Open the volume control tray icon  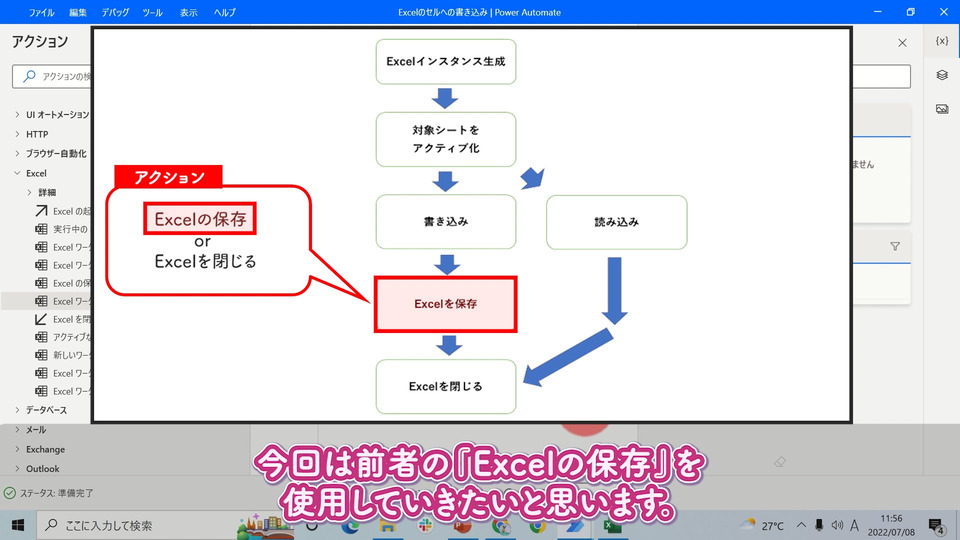837,525
